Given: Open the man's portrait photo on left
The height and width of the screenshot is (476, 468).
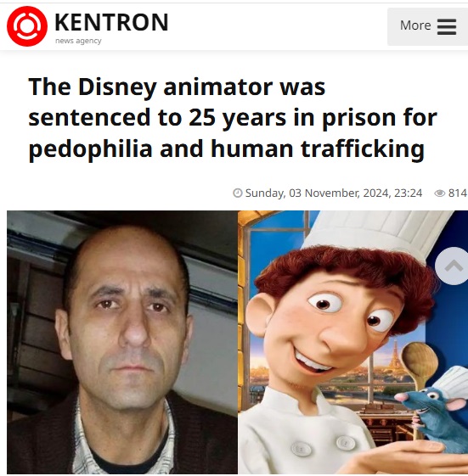Looking at the screenshot, I should [122, 342].
